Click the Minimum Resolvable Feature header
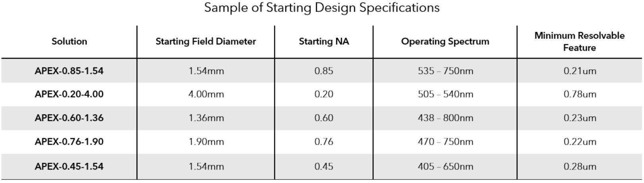The width and height of the screenshot is (644, 183). [x=579, y=42]
